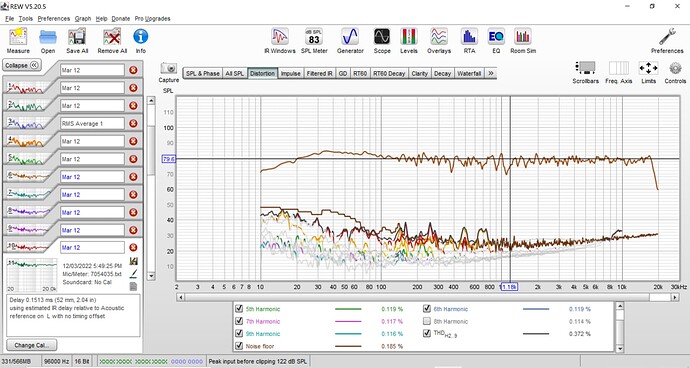This screenshot has width=690, height=368.
Task: Switch to the RT60 Decay tab
Action: tap(389, 74)
